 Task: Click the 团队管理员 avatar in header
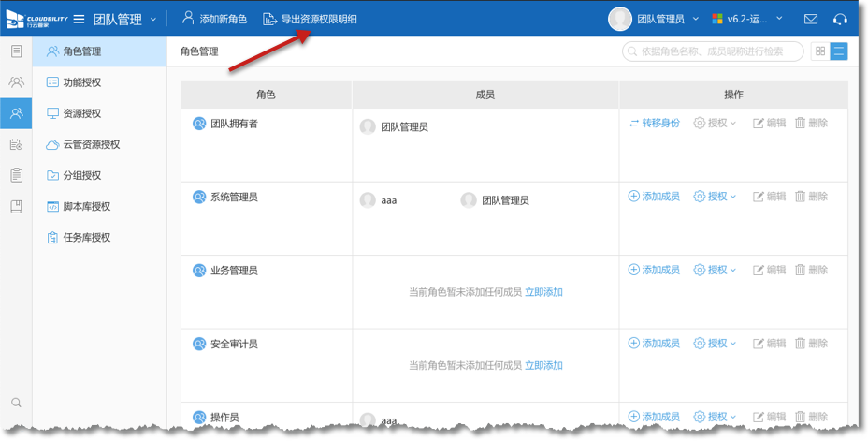(x=620, y=19)
